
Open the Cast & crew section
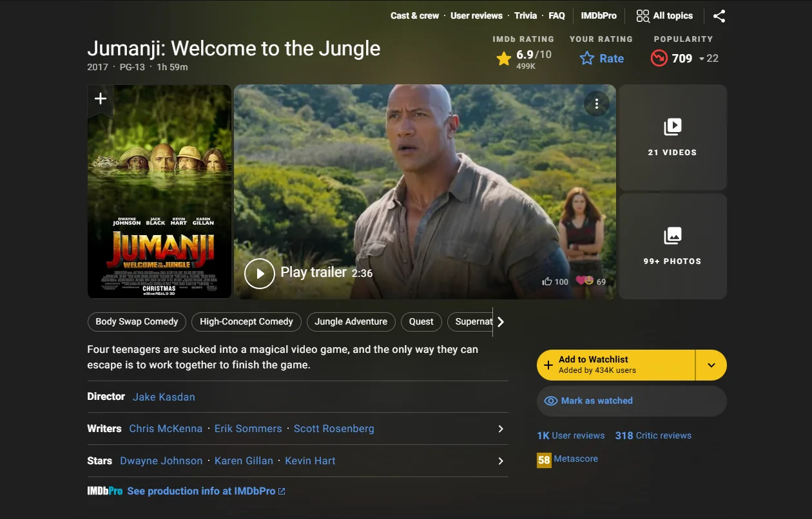click(414, 15)
